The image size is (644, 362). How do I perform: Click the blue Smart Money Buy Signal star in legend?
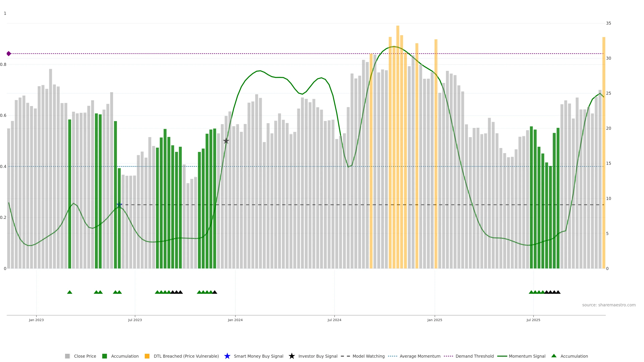point(227,356)
